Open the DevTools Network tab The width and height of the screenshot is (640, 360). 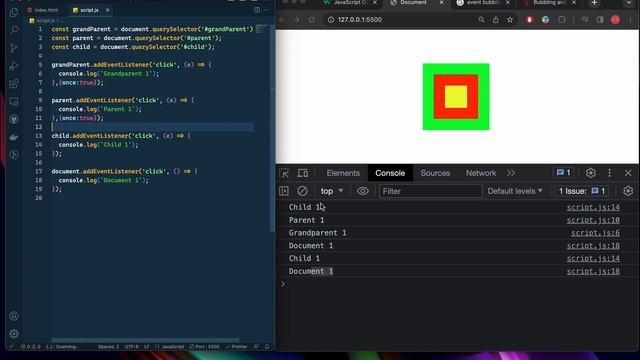coord(481,173)
